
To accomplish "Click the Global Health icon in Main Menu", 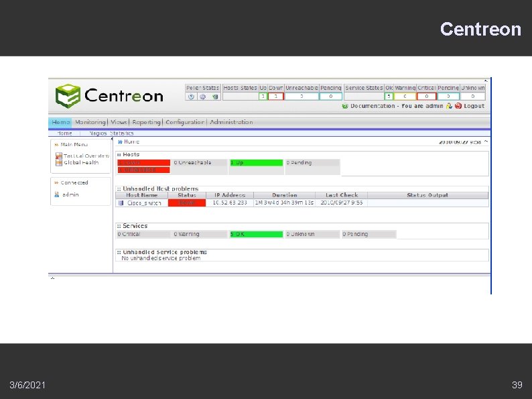I will (x=59, y=163).
